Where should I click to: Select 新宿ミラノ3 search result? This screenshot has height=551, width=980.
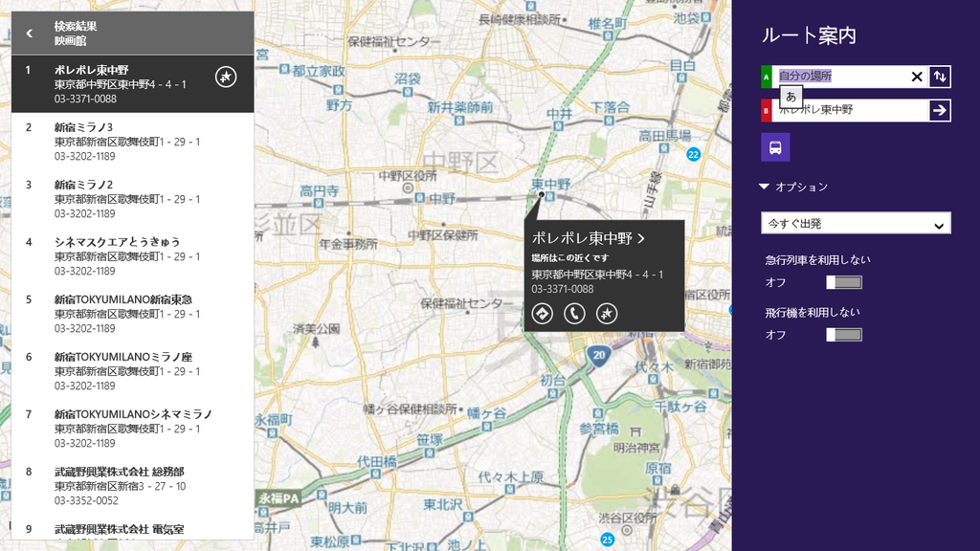132,142
